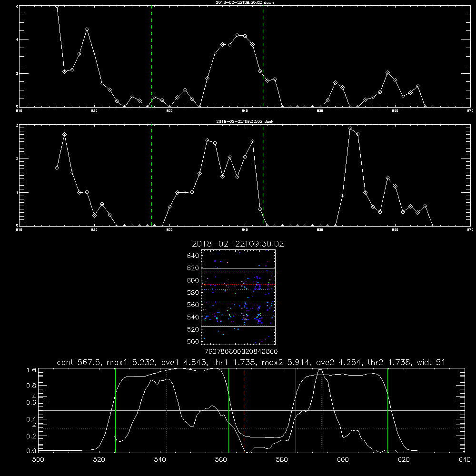
Task: Click the '560' x-axis label of bottom plot
Action: point(221,460)
